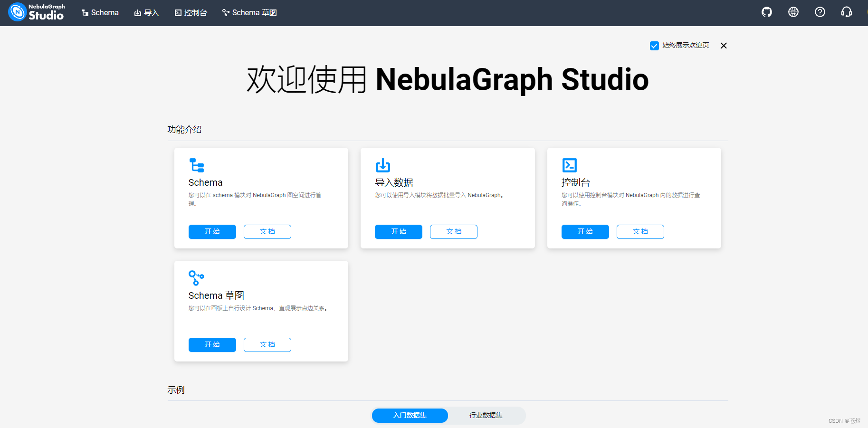Click the 导入数据 card title
The image size is (868, 428).
coord(394,182)
